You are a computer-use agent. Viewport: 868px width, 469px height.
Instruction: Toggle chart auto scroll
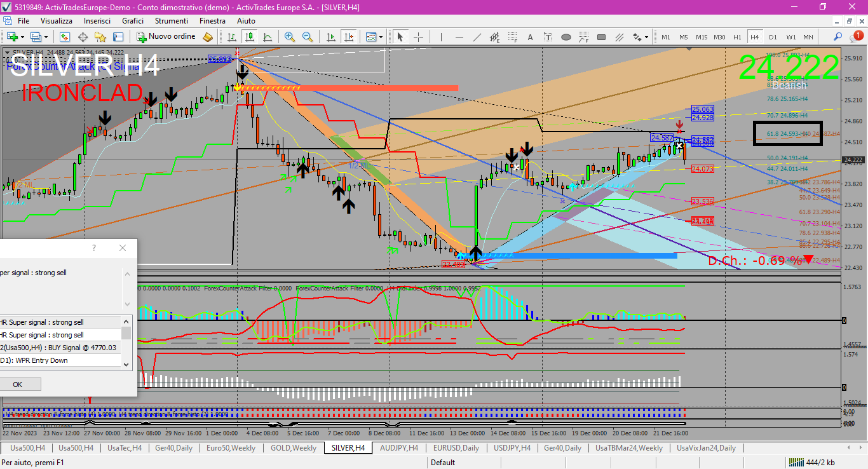click(330, 37)
